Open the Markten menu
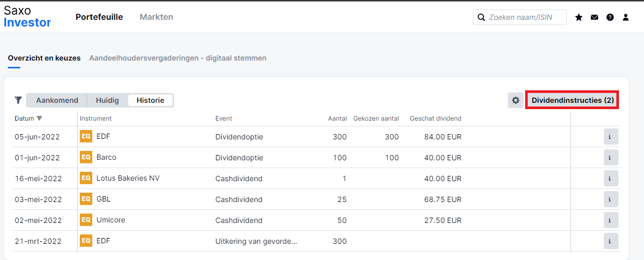This screenshot has height=260, width=644. [156, 17]
